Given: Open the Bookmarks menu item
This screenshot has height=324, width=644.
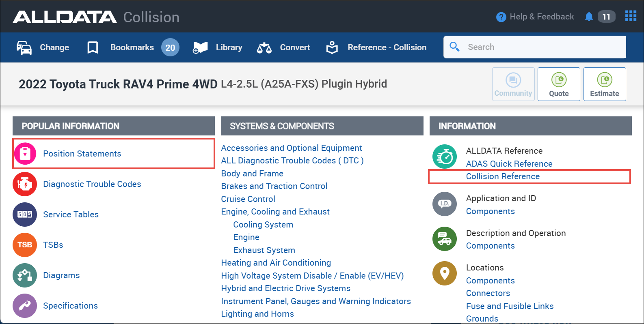Looking at the screenshot, I should click(x=132, y=47).
